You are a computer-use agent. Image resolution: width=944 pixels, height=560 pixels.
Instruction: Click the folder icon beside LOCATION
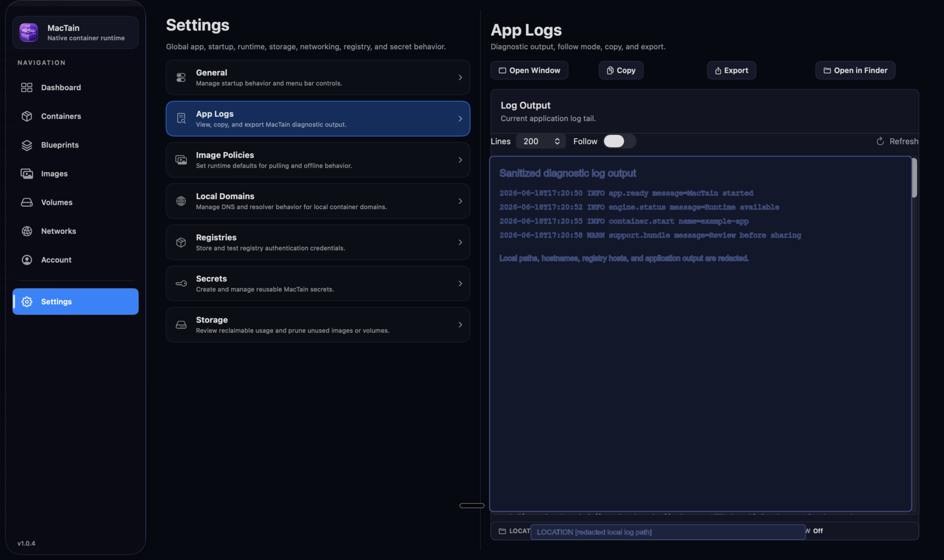(502, 531)
